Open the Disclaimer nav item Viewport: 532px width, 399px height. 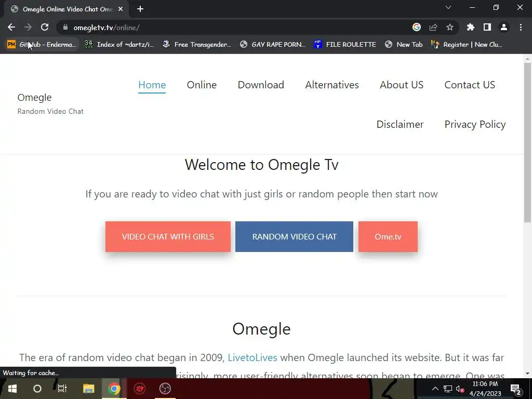pos(400,124)
